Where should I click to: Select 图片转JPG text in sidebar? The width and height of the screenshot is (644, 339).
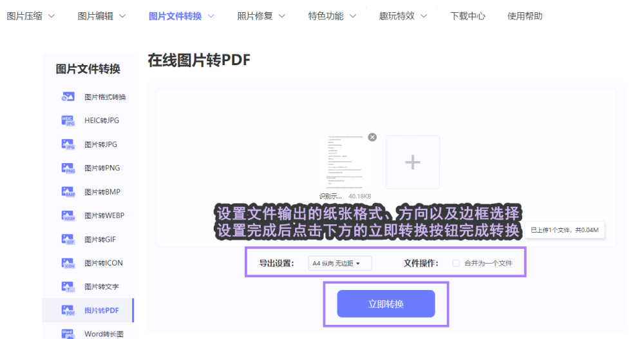tap(100, 144)
